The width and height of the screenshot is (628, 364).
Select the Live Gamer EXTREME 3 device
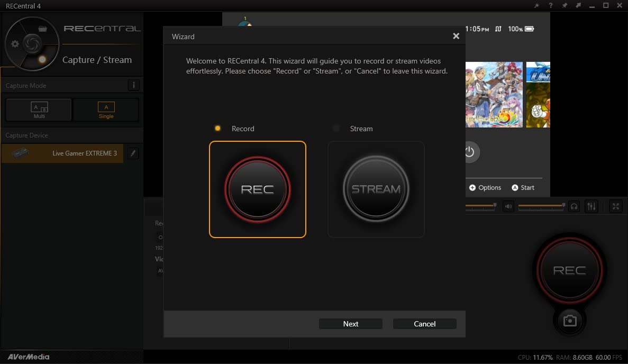(62, 153)
